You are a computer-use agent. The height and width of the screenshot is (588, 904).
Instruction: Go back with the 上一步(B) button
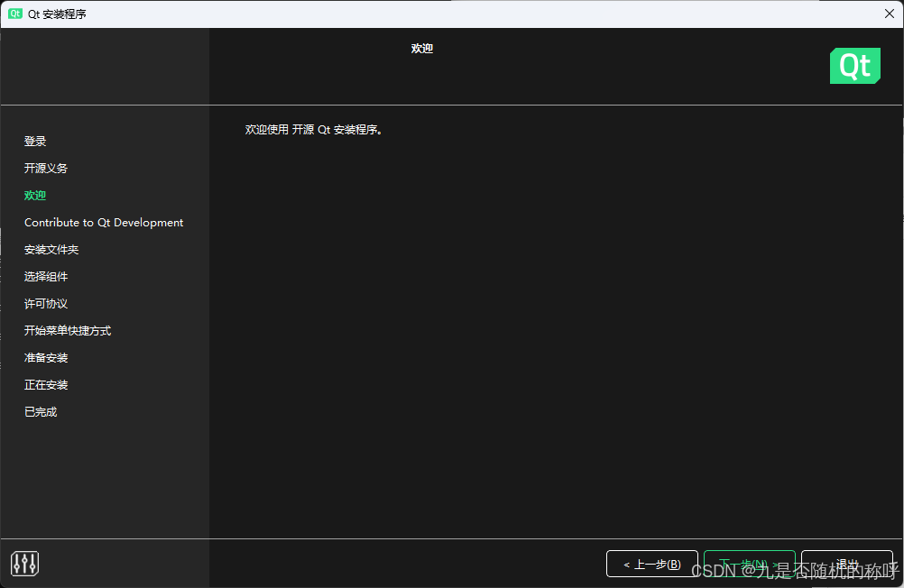click(652, 564)
